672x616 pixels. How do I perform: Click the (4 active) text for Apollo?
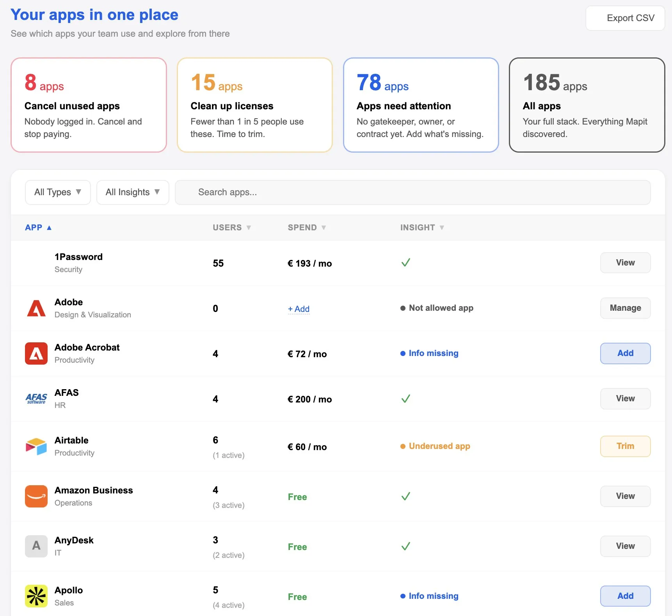coord(229,605)
